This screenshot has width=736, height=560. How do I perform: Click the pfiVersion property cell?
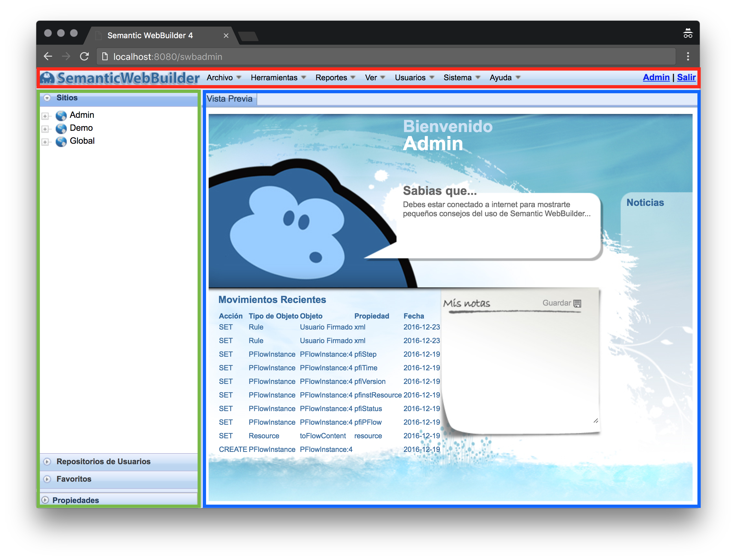370,382
